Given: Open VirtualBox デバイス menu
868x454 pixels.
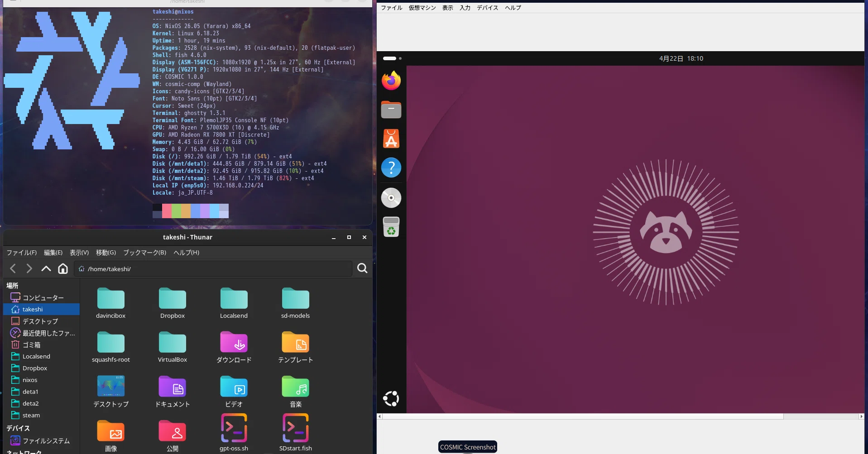Looking at the screenshot, I should (488, 8).
